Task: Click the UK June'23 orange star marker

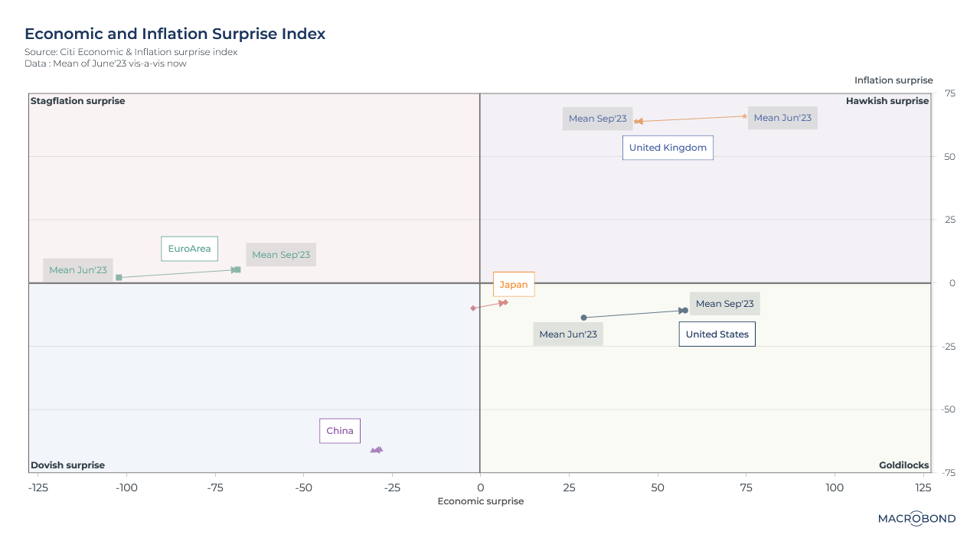Action: [x=744, y=116]
